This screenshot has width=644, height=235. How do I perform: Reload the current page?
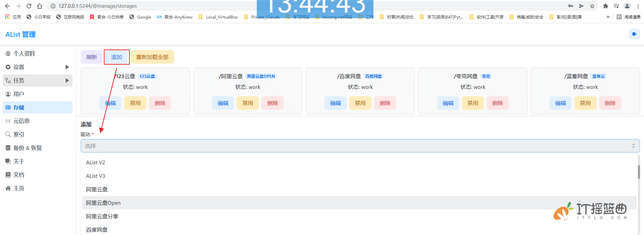coord(29,6)
